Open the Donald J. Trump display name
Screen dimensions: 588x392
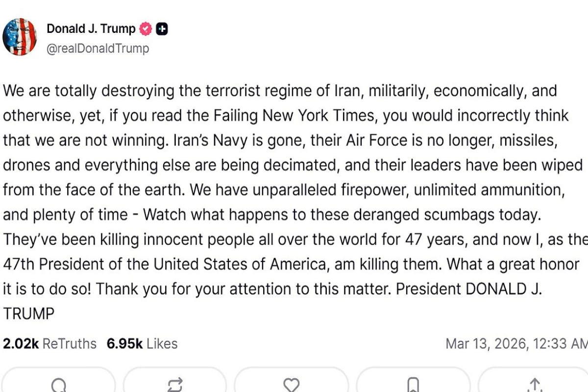91,29
